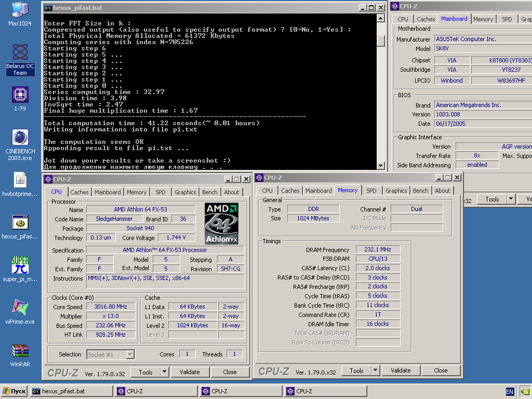Open Memory tab in Mainboard window

point(483,19)
